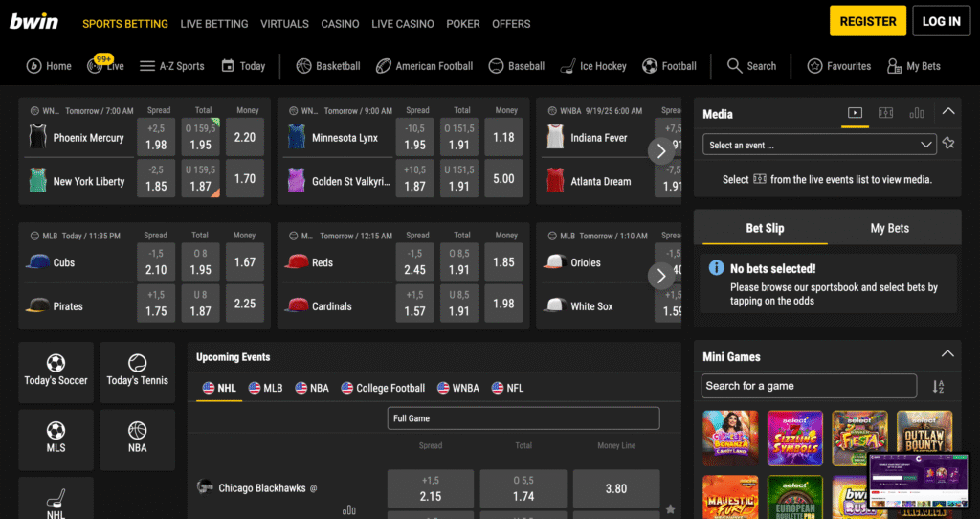Open Today's Tennis tile

(x=138, y=372)
